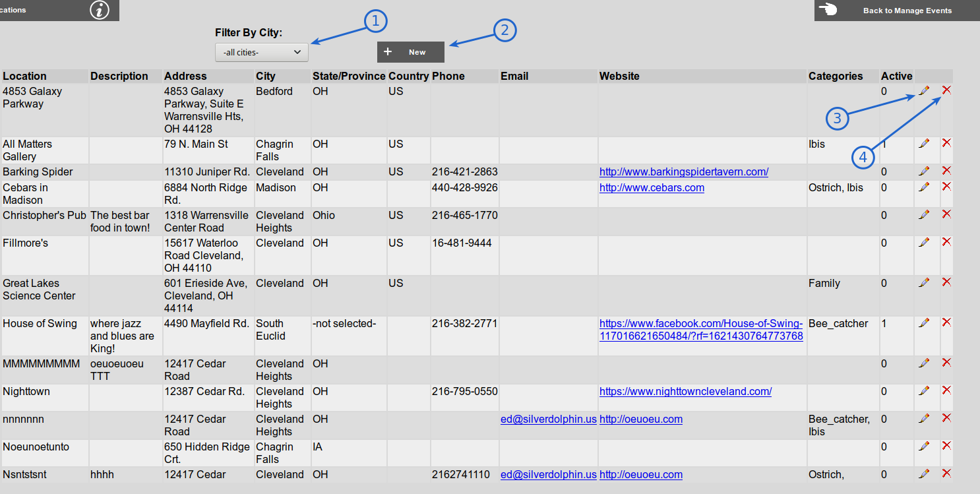Go Back to Manage Events
The width and height of the screenshot is (980, 494).
point(896,11)
